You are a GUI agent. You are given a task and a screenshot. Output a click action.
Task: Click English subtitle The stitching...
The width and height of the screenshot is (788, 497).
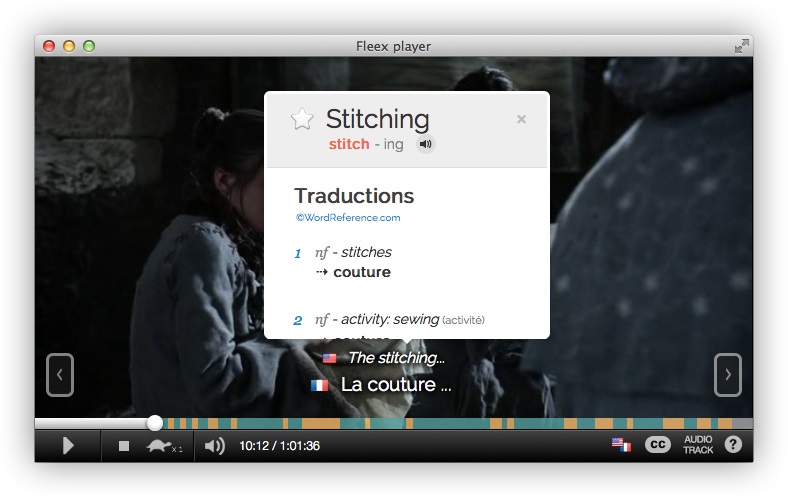click(396, 358)
